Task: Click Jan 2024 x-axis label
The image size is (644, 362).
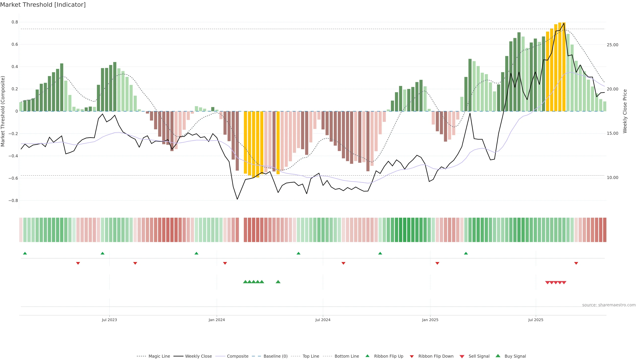Action: (x=217, y=320)
